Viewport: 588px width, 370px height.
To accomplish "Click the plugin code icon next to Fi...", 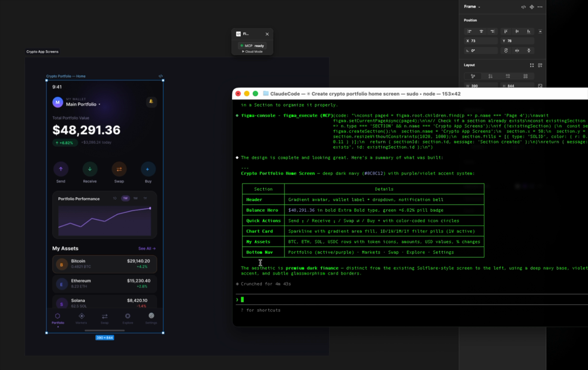I will point(238,34).
